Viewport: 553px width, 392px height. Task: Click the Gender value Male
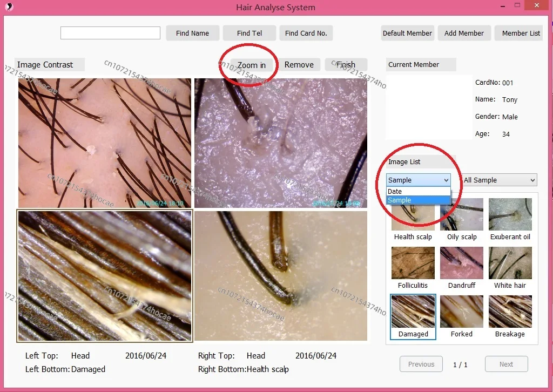coord(510,117)
